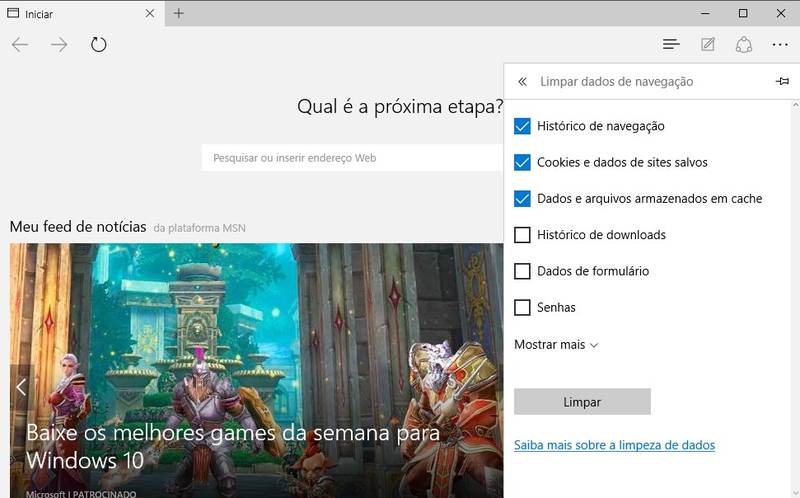Viewport: 800px width, 498px height.
Task: Click the settings pane scroll down arrow
Action: click(x=795, y=492)
